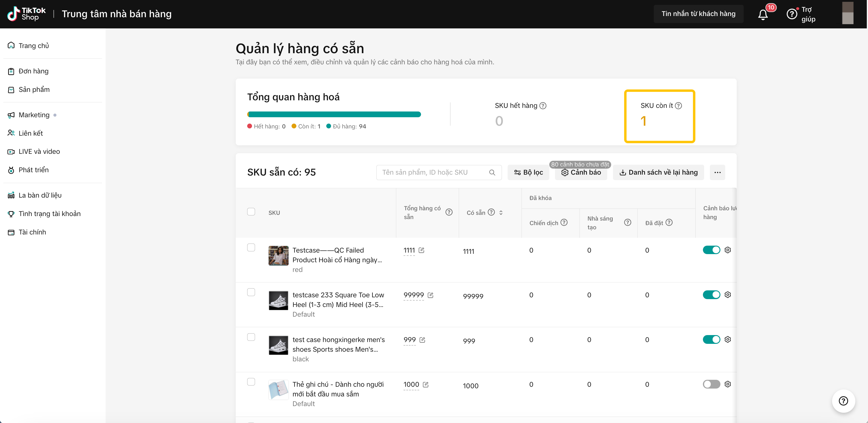Open Sản phẩm sidebar menu
The height and width of the screenshot is (423, 868).
click(34, 89)
